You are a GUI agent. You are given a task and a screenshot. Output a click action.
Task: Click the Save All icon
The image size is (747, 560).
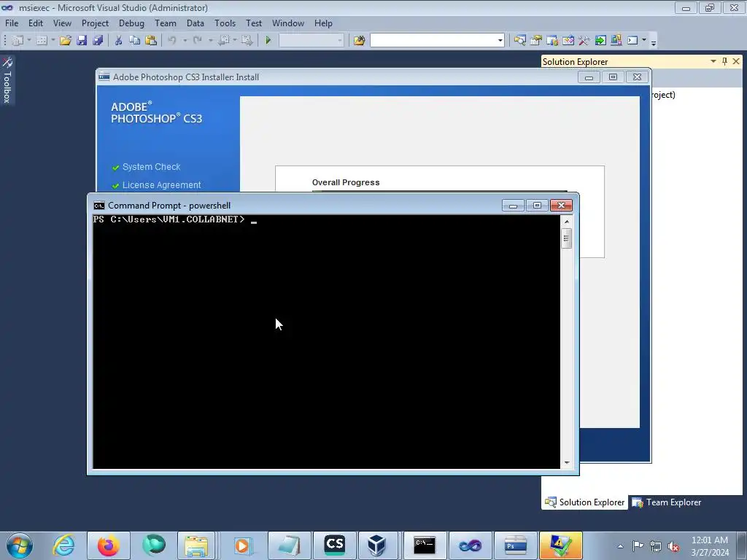(x=98, y=41)
